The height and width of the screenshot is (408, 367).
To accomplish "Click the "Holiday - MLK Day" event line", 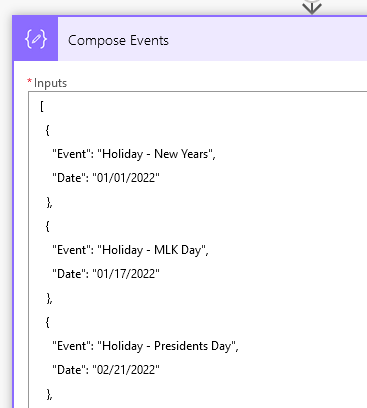I will coord(130,250).
